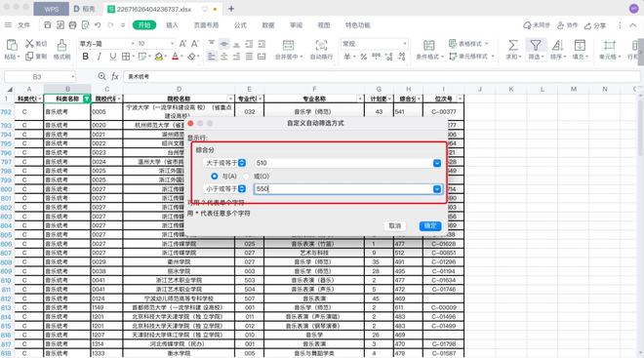The height and width of the screenshot is (358, 644).
Task: Click the Paste (粘贴) clipboard icon
Action: click(x=12, y=45)
